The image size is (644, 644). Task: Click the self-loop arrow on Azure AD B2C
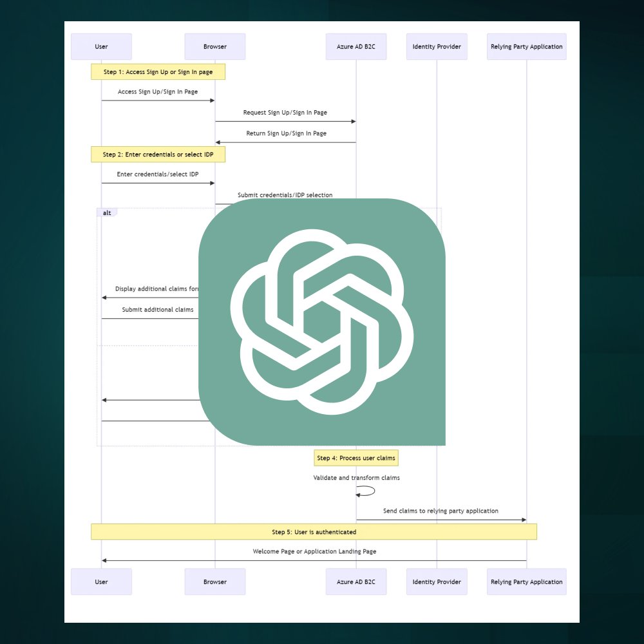[x=366, y=491]
